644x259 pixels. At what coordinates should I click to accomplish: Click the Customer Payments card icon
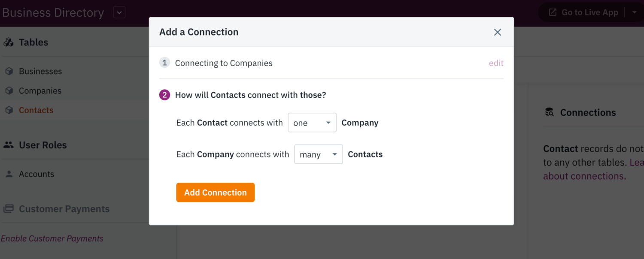[9, 209]
